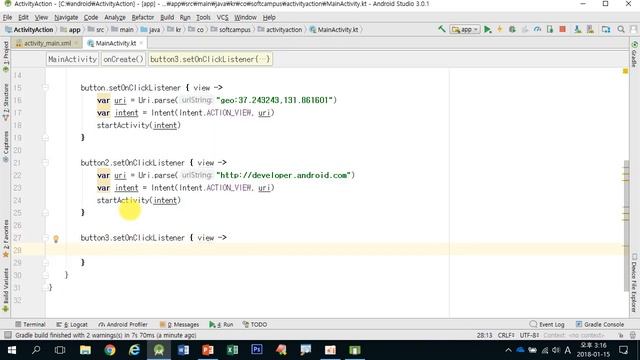Open the Run tool window
The height and width of the screenshot is (360, 640).
[221, 324]
